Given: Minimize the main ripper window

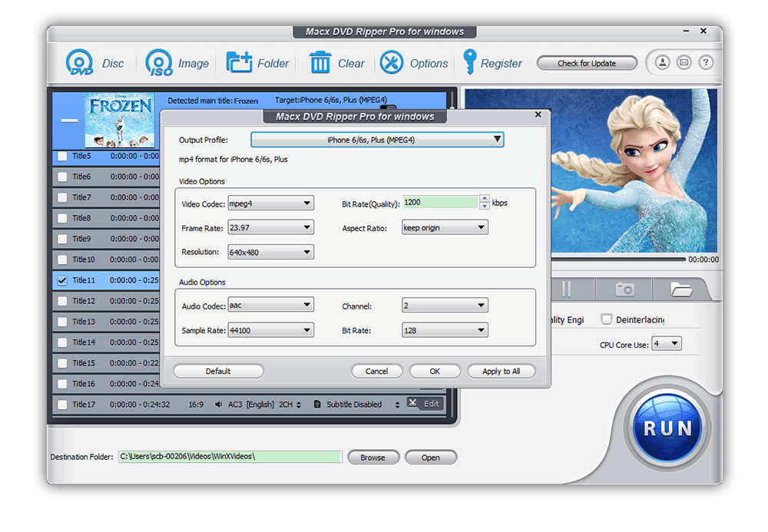Looking at the screenshot, I should [686, 31].
